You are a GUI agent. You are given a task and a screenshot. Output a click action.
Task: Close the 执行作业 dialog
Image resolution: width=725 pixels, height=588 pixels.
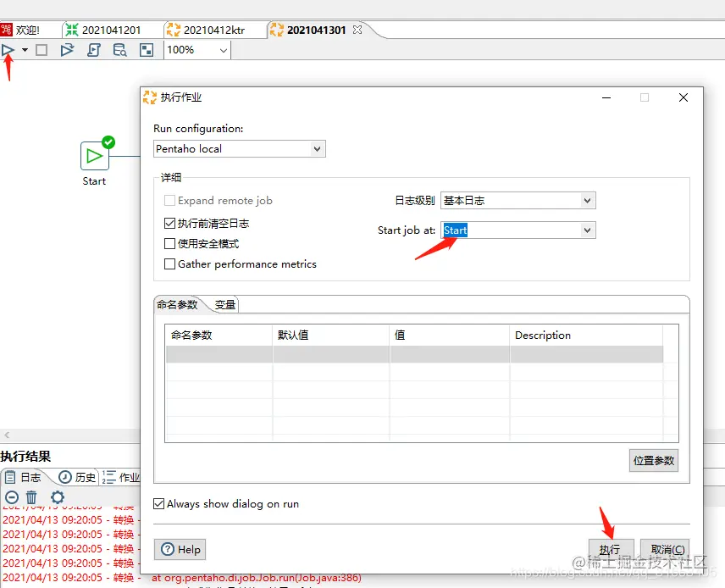683,97
